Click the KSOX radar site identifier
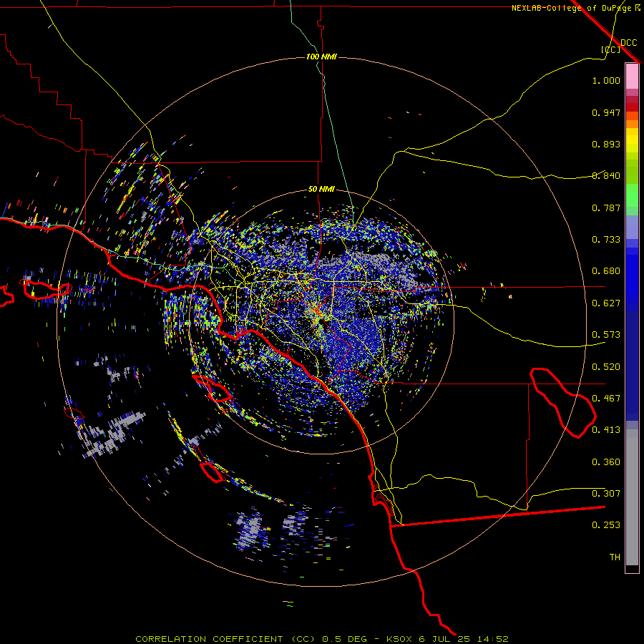Viewport: 644px width, 644px height. pos(400,639)
